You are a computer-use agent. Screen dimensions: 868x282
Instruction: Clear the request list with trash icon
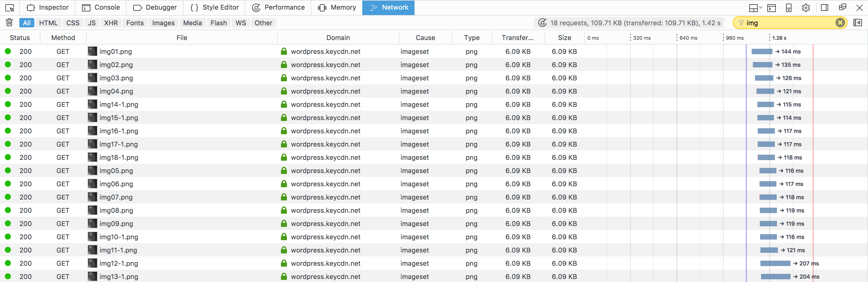pyautogui.click(x=9, y=23)
